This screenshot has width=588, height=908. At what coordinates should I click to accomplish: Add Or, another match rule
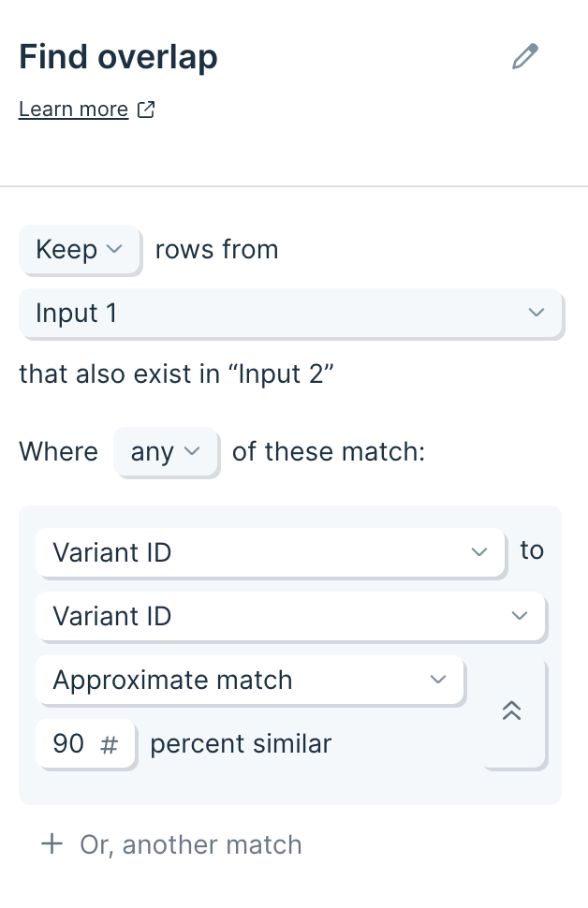pos(171,844)
